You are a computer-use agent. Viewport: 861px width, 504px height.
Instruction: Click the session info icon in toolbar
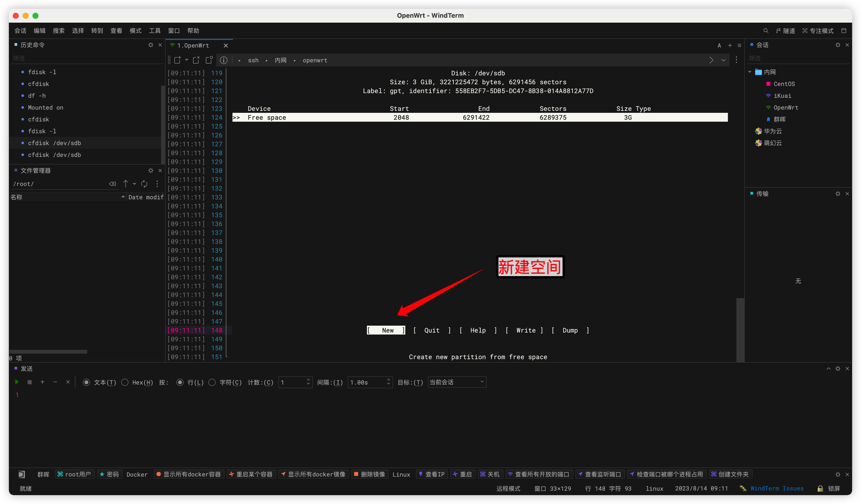223,60
